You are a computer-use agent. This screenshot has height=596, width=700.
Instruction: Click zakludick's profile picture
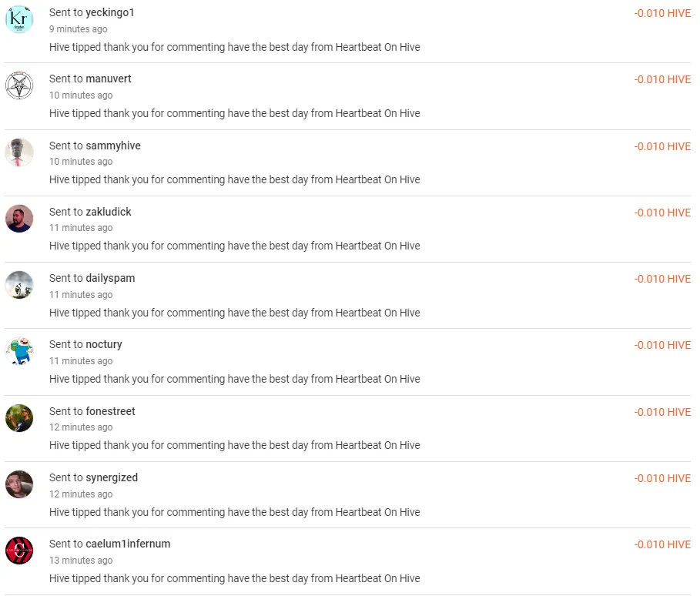[x=18, y=219]
